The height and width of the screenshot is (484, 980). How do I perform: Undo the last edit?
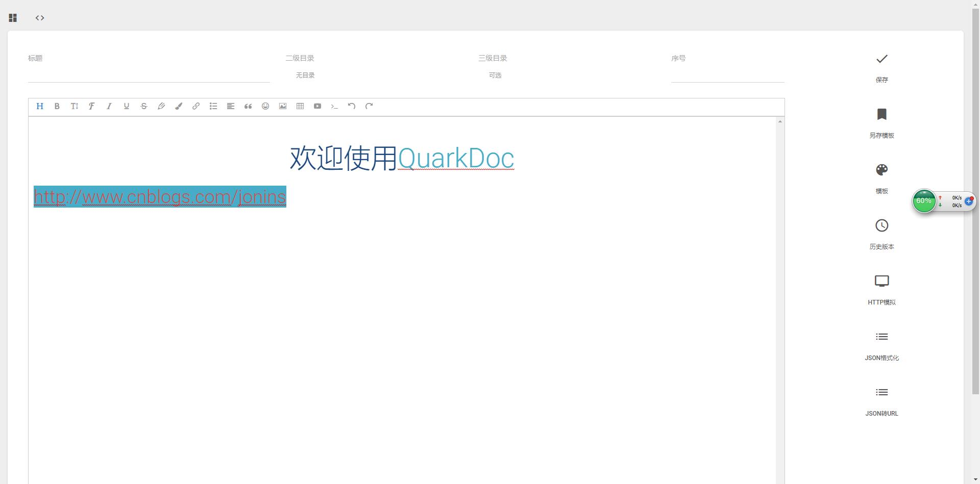coord(352,106)
